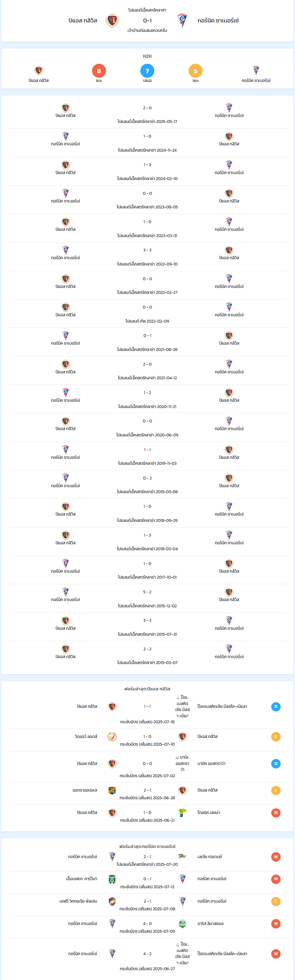Click the 0-1 score in the header

(x=147, y=21)
